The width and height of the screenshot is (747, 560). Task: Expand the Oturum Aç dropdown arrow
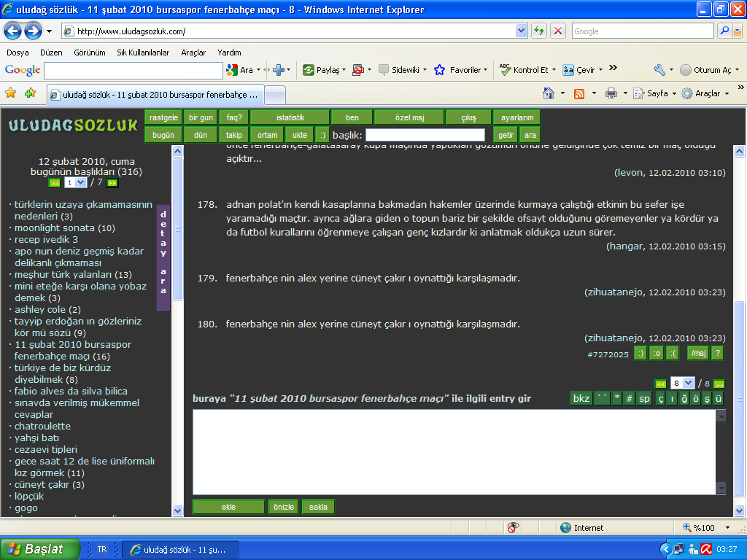pos(737,70)
